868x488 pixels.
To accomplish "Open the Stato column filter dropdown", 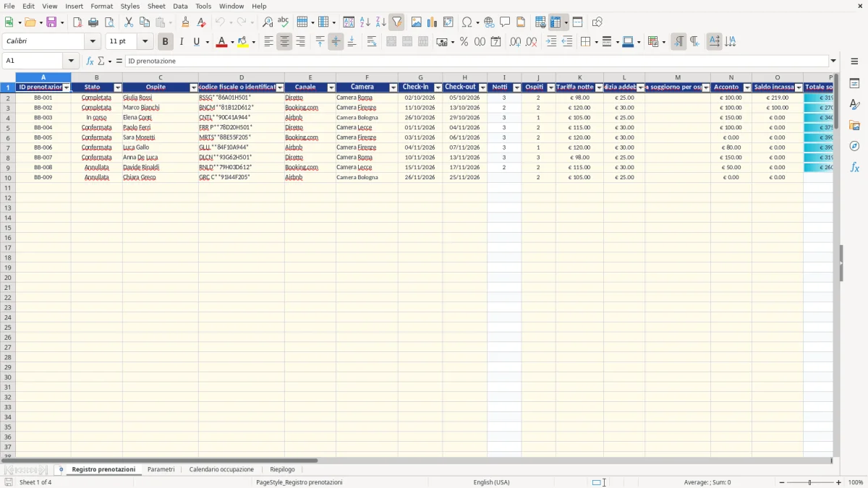I will coord(118,87).
